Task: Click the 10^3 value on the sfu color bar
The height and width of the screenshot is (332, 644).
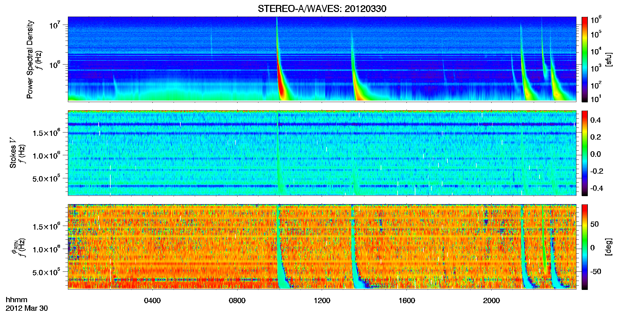Action: 596,68
